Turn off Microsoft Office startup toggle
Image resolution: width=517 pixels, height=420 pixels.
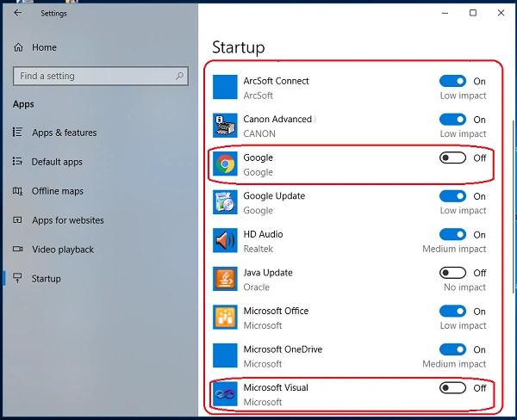tap(452, 311)
